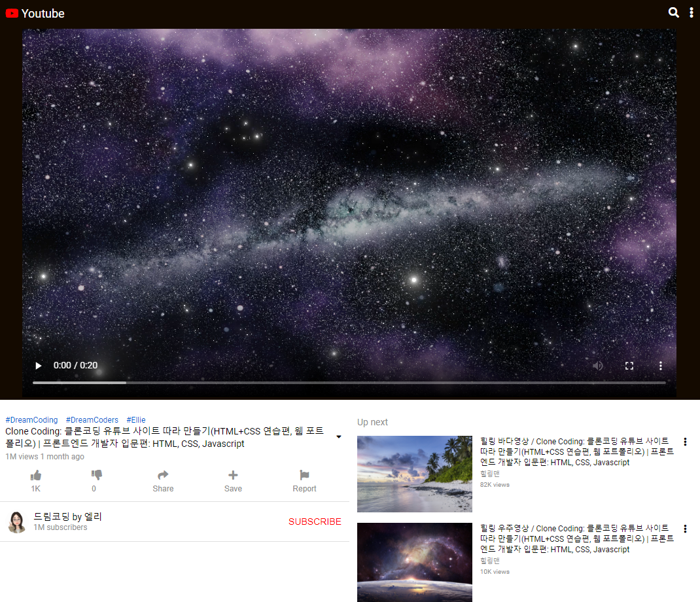Like the video with thumbs up icon
The height and width of the screenshot is (602, 700).
click(x=36, y=475)
